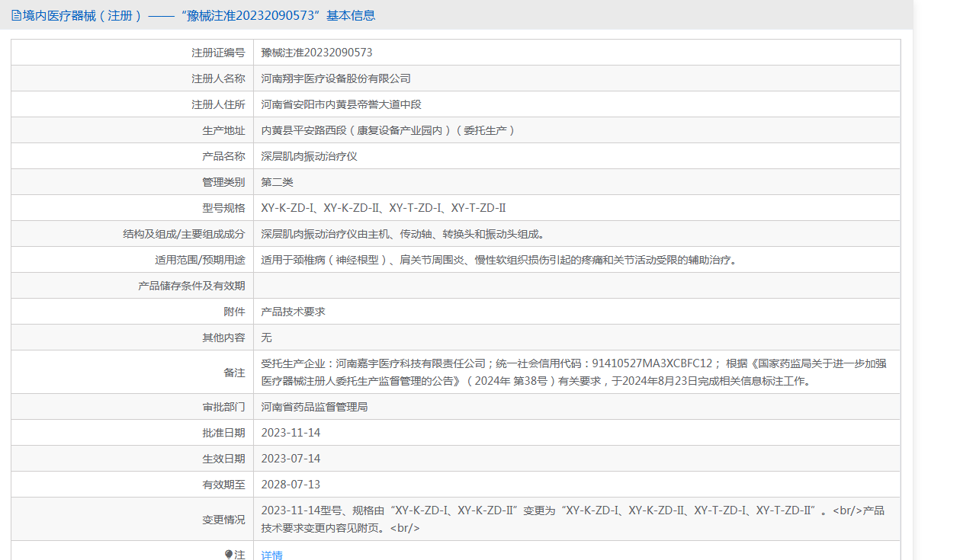Select product name 深层肌肉振动治疗仪
The width and height of the screenshot is (976, 560).
click(x=310, y=156)
